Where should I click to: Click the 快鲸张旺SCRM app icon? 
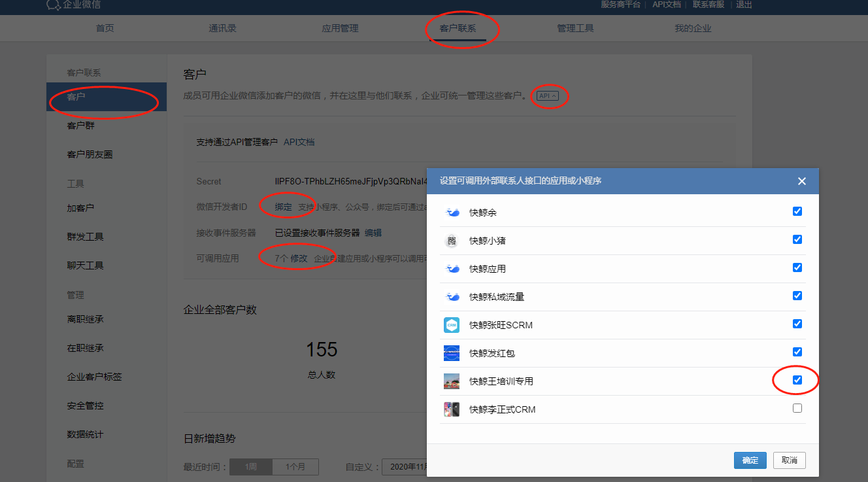tap(452, 325)
